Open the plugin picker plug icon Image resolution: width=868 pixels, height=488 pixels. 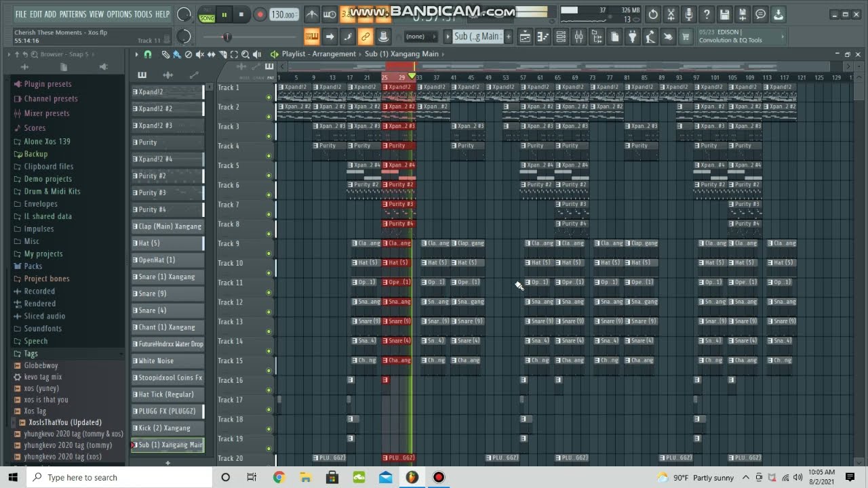click(632, 37)
